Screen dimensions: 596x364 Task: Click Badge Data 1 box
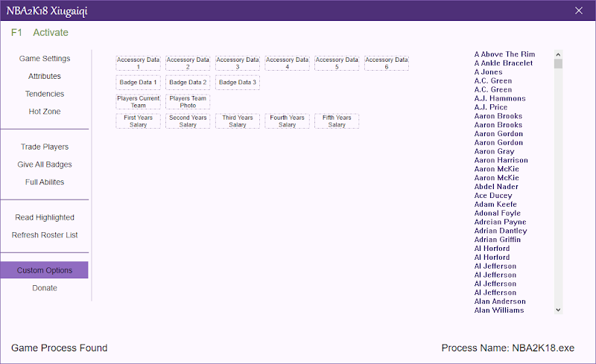[139, 83]
